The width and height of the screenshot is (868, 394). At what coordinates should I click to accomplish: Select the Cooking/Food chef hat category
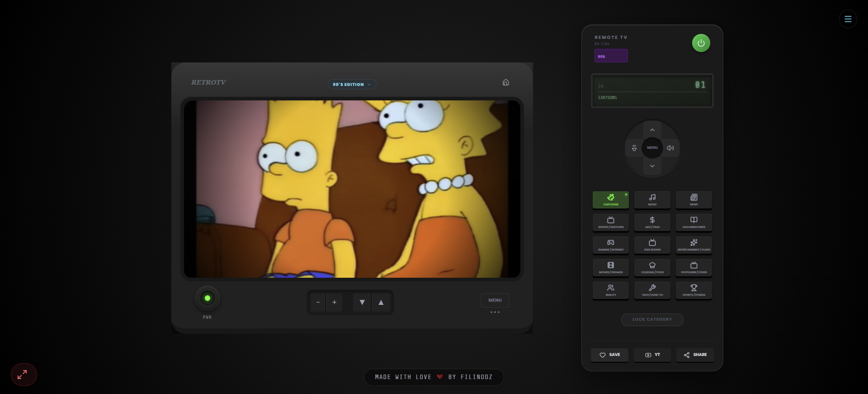click(x=652, y=267)
